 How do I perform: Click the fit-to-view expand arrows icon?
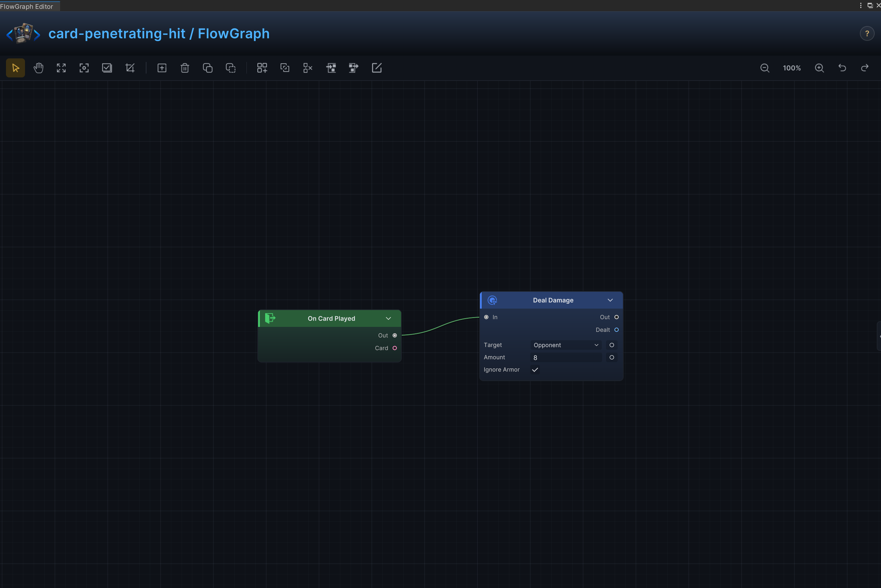click(61, 68)
